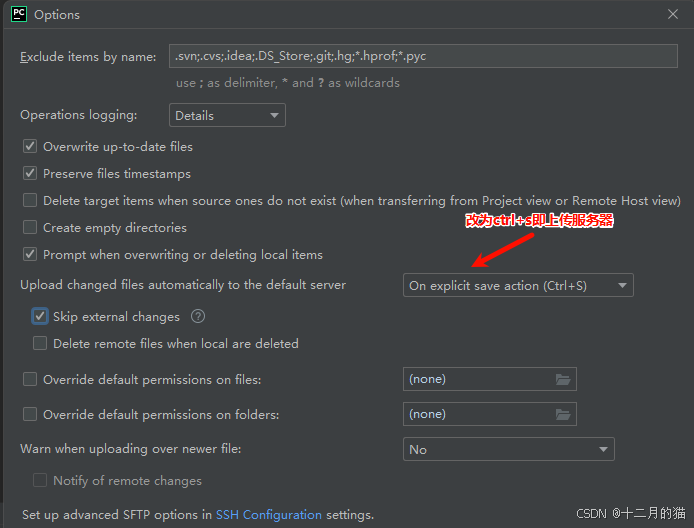694x528 pixels.
Task: Close the Options dialog
Action: 673,14
